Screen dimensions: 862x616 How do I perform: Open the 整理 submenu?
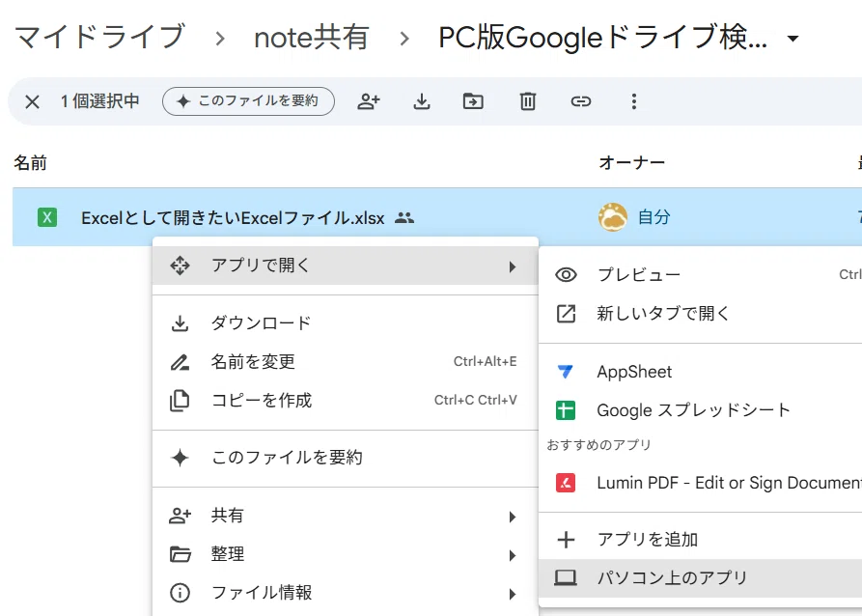point(346,554)
